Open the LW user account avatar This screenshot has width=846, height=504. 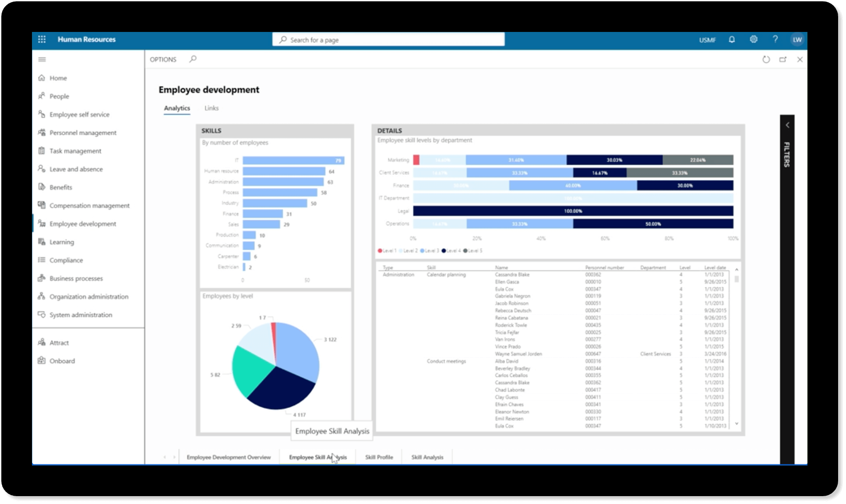[x=797, y=39]
